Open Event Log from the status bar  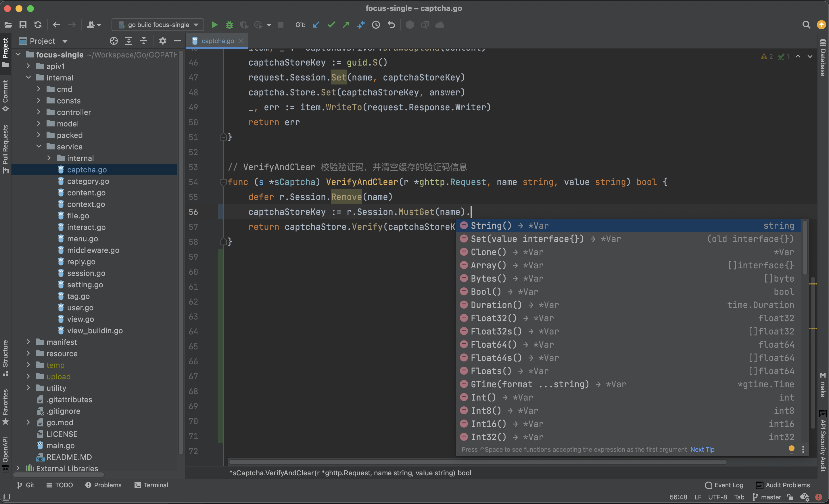(x=724, y=485)
